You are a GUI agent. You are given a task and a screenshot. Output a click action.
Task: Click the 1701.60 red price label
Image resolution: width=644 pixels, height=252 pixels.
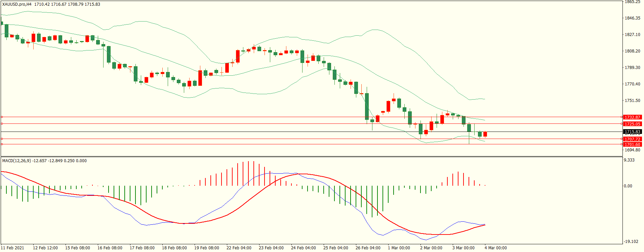coord(632,145)
